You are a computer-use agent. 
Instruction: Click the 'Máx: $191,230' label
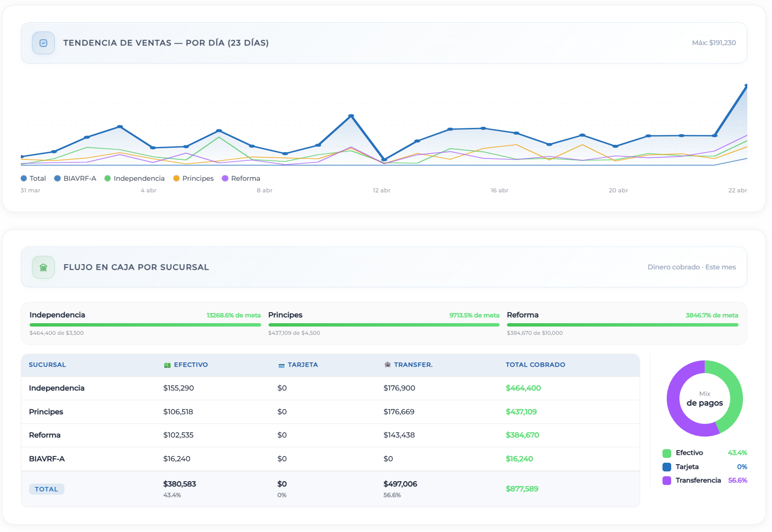point(714,43)
